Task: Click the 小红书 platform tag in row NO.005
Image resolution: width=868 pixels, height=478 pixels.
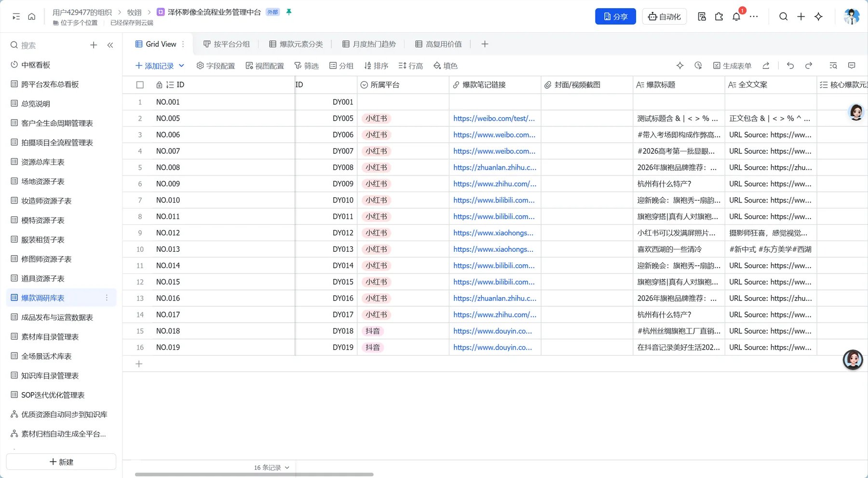Action: click(376, 118)
